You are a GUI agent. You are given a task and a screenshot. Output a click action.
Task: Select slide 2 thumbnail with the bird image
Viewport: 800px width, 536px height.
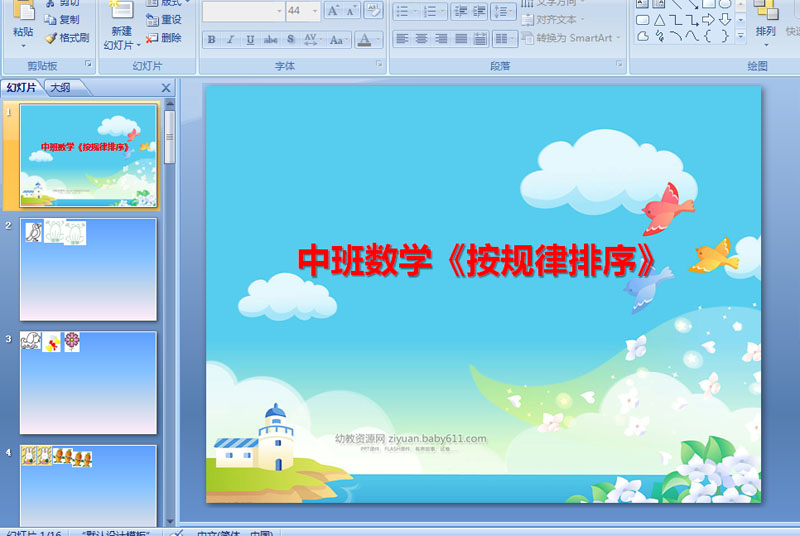click(88, 269)
